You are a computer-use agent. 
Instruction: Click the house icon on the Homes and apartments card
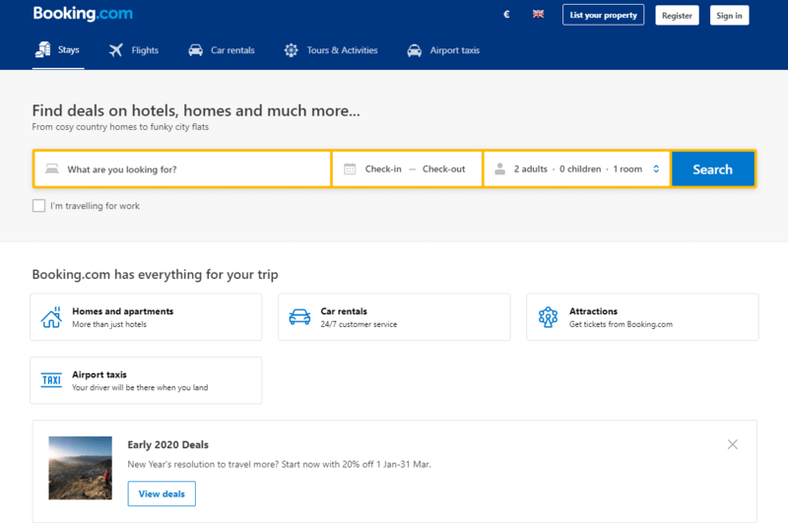pyautogui.click(x=51, y=317)
